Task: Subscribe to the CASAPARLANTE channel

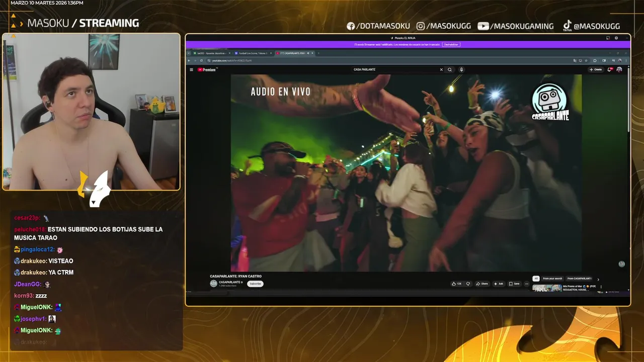Action: coord(256,284)
